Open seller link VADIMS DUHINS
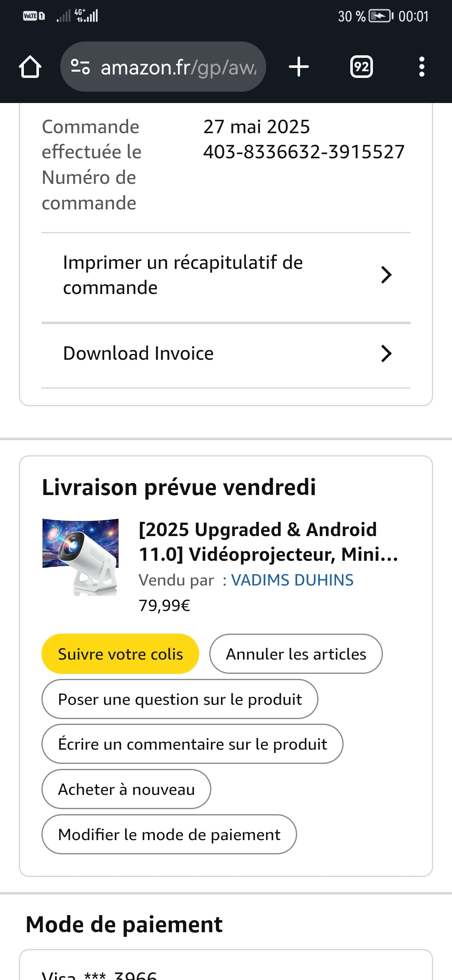The image size is (452, 980). (292, 580)
